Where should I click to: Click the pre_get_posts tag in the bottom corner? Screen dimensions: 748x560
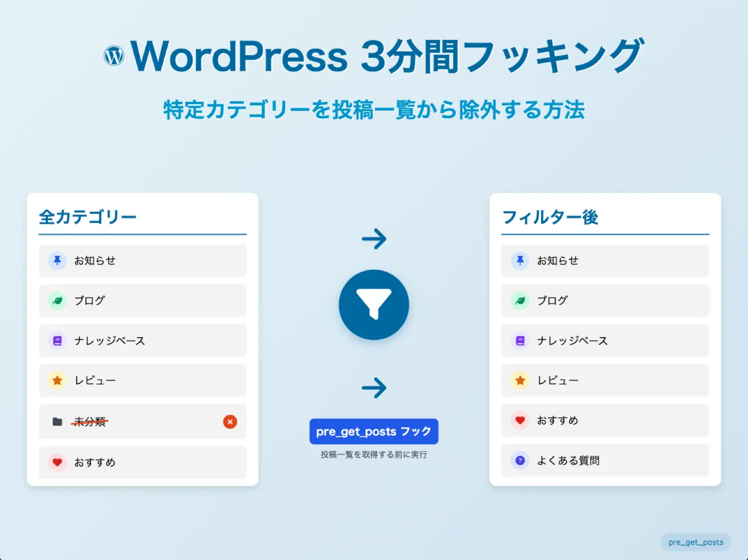click(x=696, y=542)
